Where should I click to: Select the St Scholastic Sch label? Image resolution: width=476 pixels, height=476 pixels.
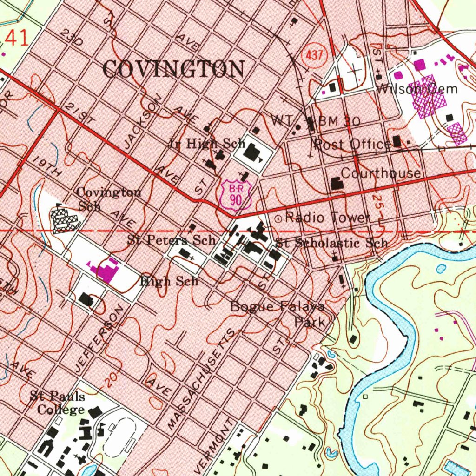tap(331, 243)
